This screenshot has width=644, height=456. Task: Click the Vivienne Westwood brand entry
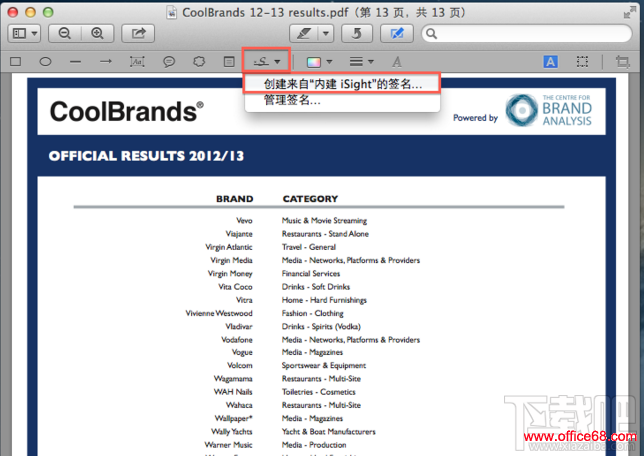pyautogui.click(x=219, y=313)
